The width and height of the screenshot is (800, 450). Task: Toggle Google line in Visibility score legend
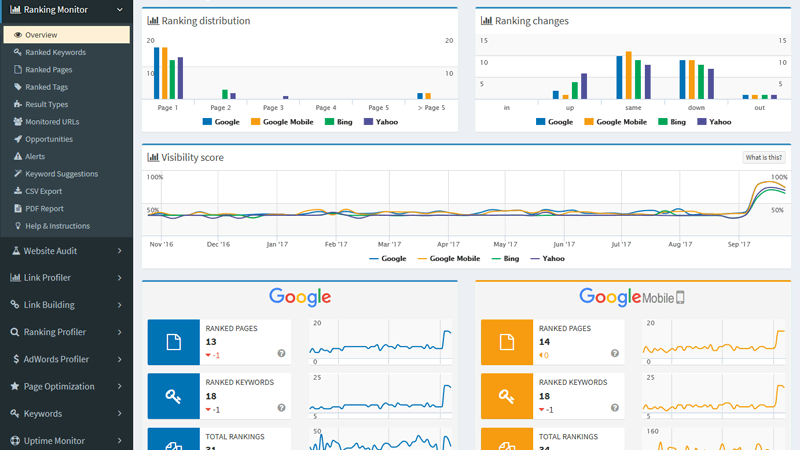pos(388,259)
